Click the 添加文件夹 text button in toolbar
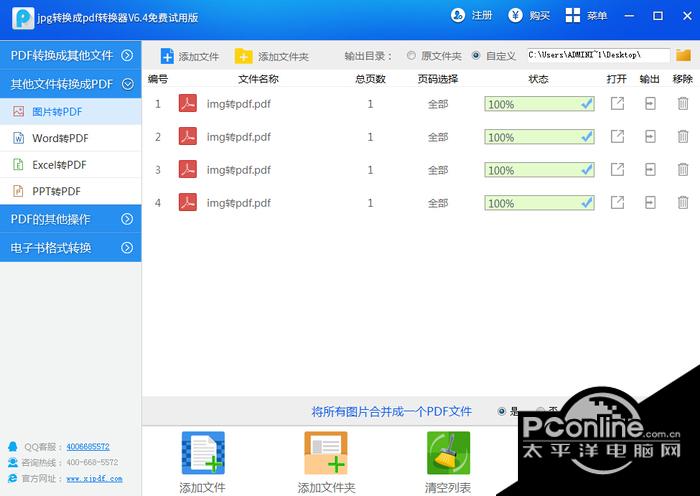700x496 pixels. tap(283, 57)
